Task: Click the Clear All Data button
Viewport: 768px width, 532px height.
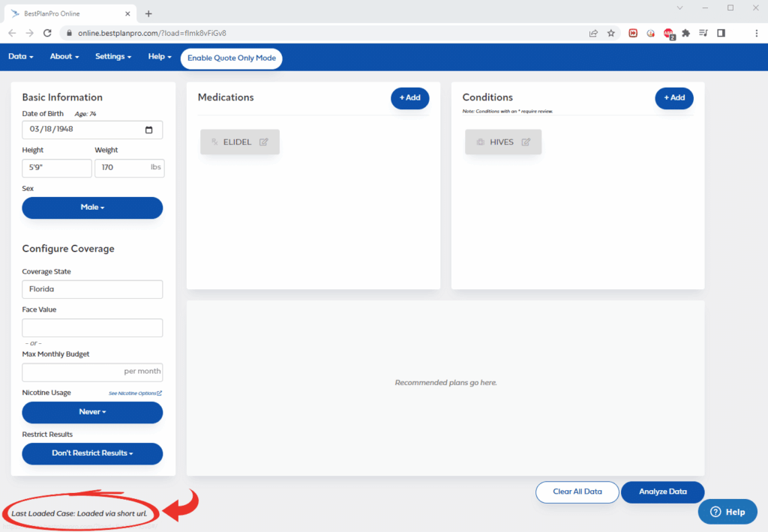Action: pos(577,492)
